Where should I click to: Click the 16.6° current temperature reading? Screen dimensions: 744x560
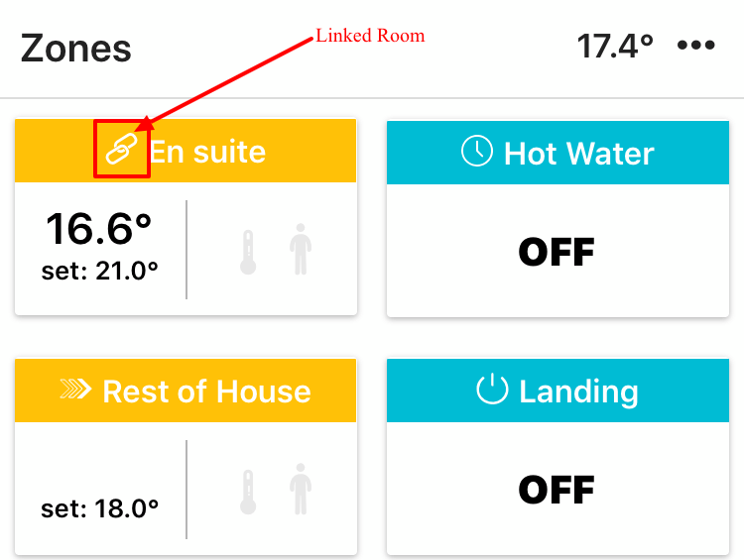click(98, 229)
